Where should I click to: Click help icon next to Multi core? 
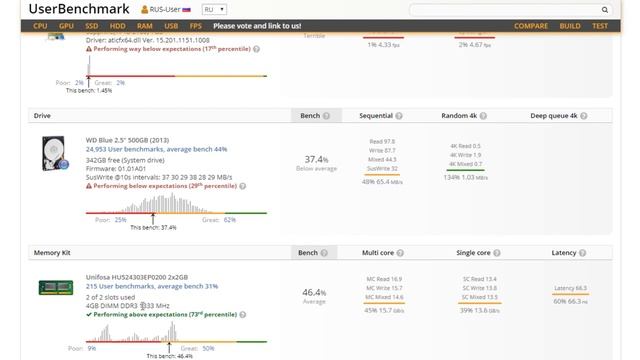tap(400, 253)
